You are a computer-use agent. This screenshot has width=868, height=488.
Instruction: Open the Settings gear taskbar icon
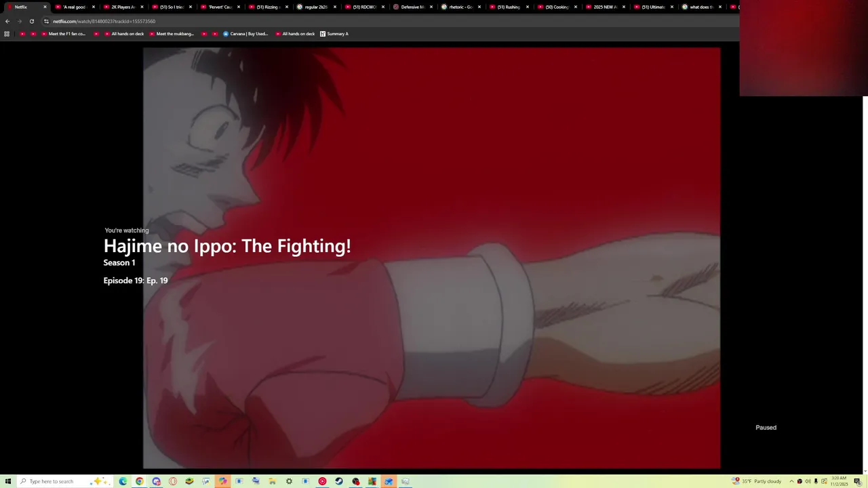289,481
